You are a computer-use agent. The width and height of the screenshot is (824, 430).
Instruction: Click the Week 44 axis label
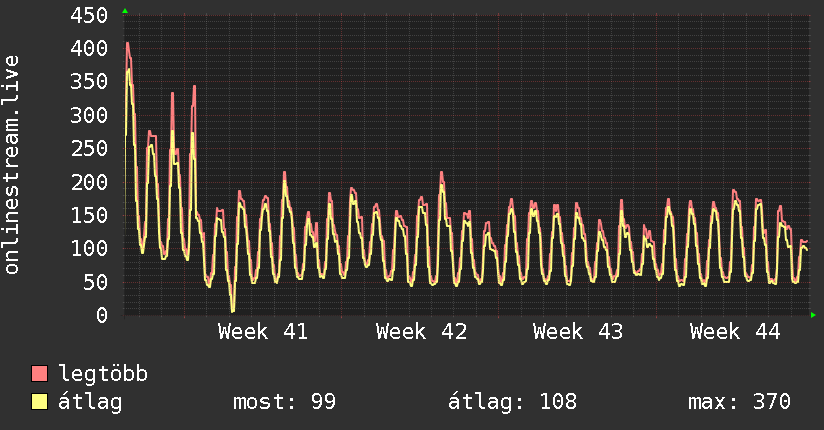(735, 332)
